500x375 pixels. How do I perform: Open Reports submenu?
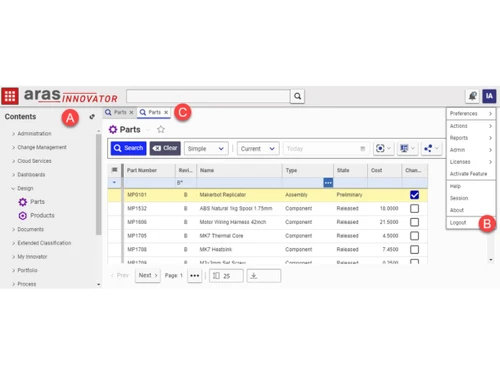tap(471, 138)
